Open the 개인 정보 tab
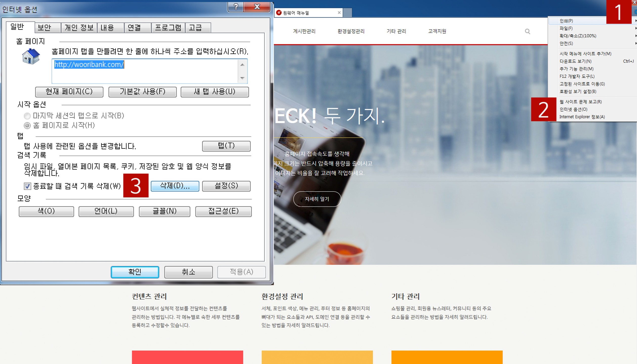 click(79, 28)
